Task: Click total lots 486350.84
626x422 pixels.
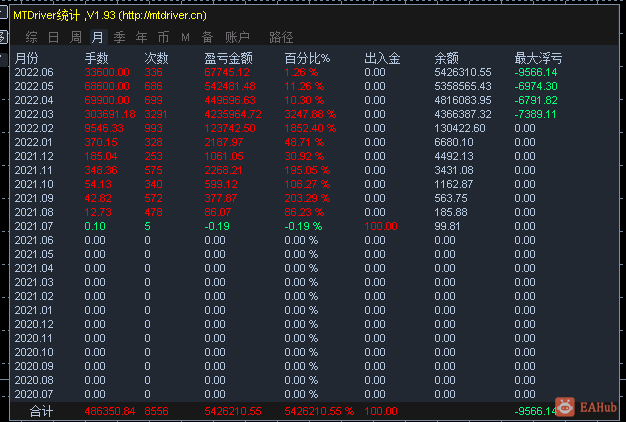Action: (x=110, y=411)
